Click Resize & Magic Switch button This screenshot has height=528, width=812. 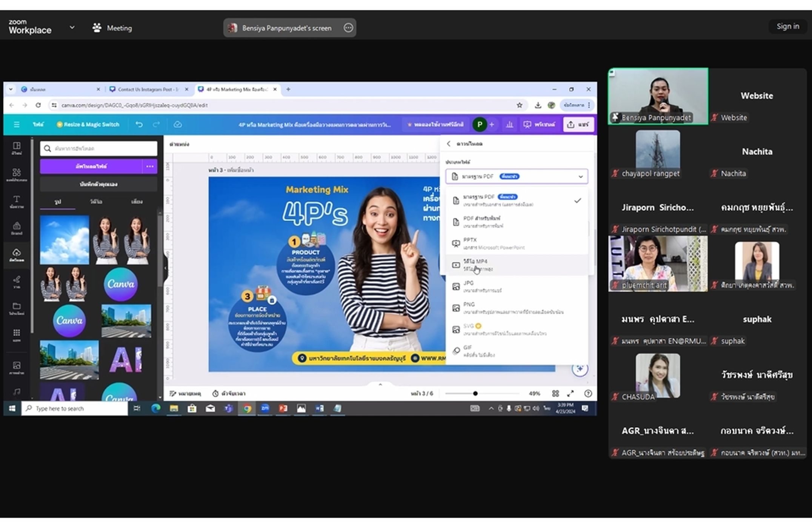88,124
